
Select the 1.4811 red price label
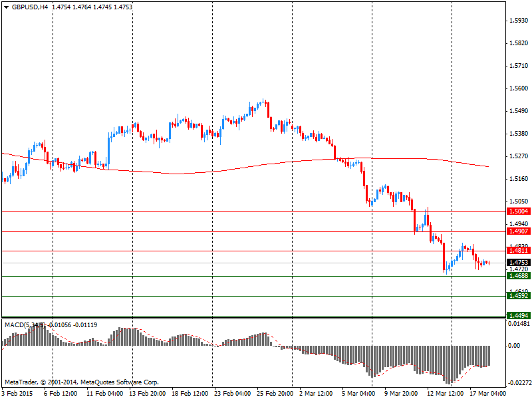(519, 251)
